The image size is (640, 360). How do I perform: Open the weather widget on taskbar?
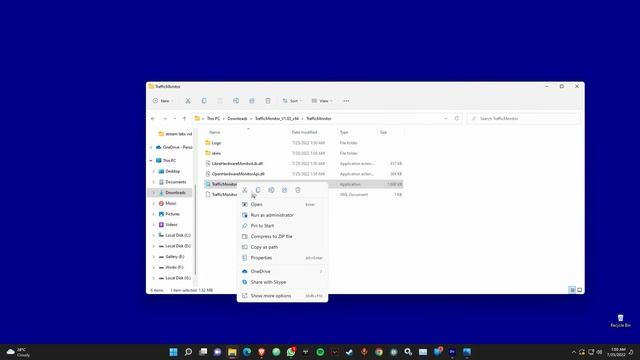(18, 352)
